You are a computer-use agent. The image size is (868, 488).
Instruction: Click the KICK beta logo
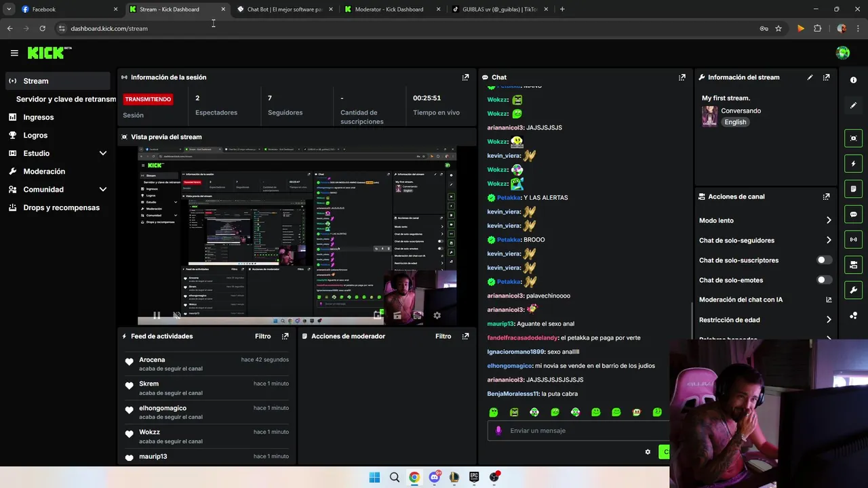[x=50, y=53]
